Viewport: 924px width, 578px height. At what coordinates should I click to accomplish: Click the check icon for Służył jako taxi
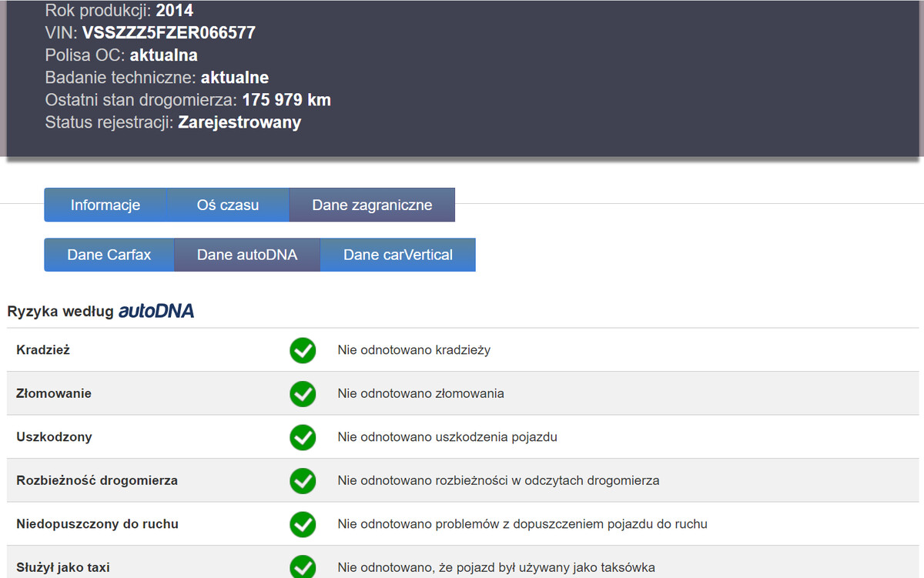pos(303,567)
